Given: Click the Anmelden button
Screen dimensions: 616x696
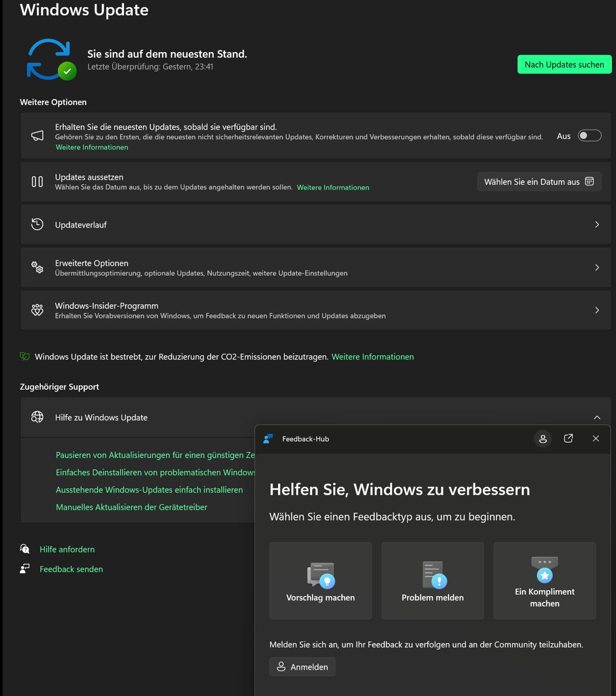Looking at the screenshot, I should point(303,667).
